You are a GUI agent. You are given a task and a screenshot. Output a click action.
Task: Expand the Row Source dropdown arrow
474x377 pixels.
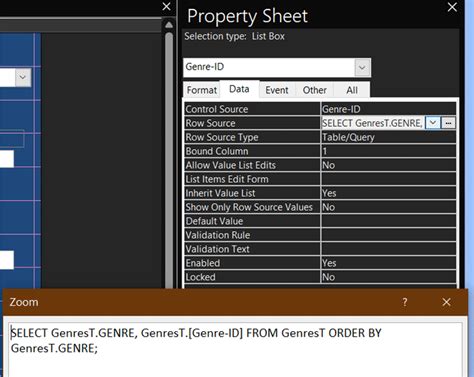pos(433,123)
